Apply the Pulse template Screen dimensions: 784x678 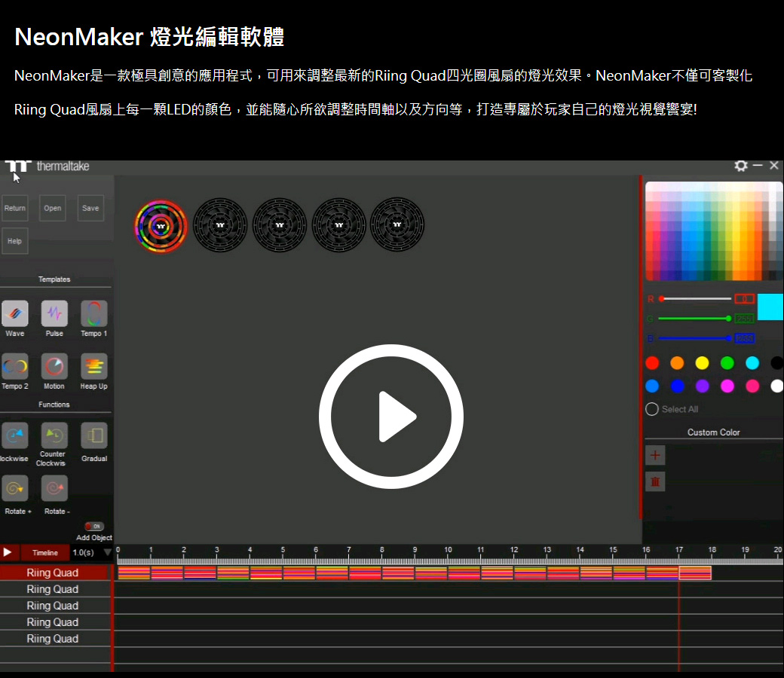(x=54, y=314)
